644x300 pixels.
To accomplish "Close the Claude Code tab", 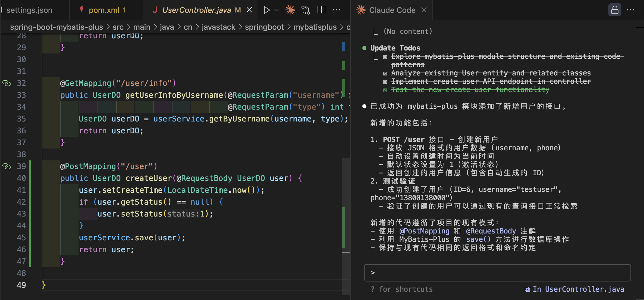I will [424, 10].
